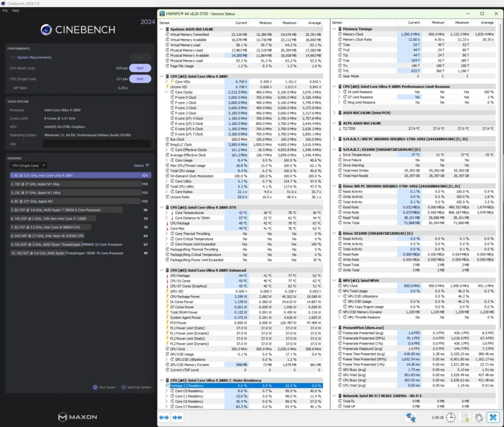504x427 pixels.
Task: Open the Help menu in Cinebench
Action: (x=16, y=11)
